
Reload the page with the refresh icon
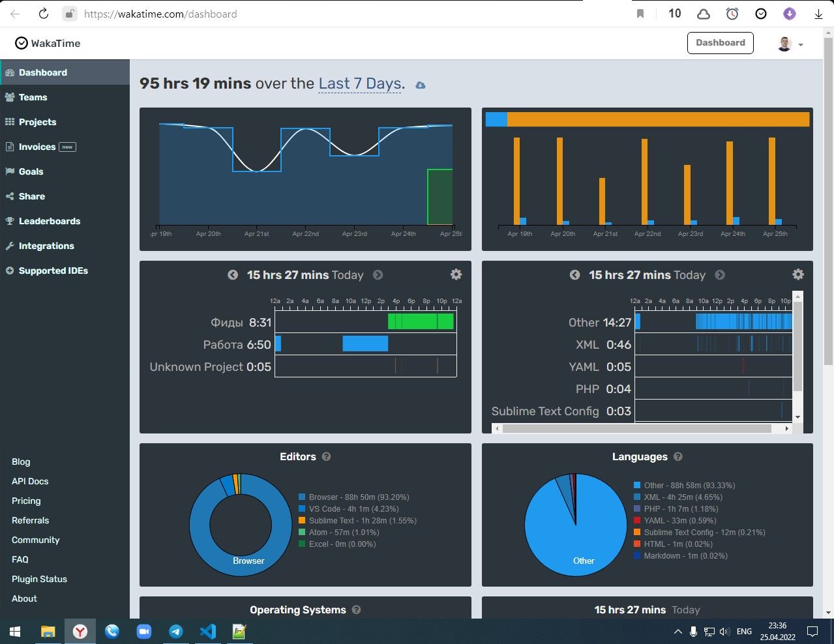pyautogui.click(x=44, y=14)
